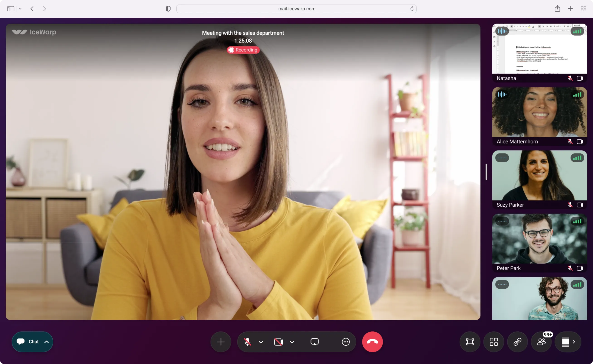Turn on your camera

[278, 342]
